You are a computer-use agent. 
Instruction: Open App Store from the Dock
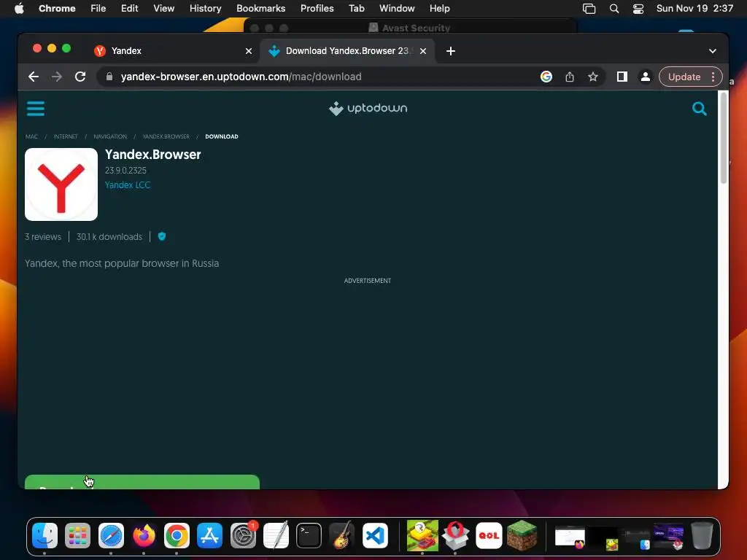[209, 535]
